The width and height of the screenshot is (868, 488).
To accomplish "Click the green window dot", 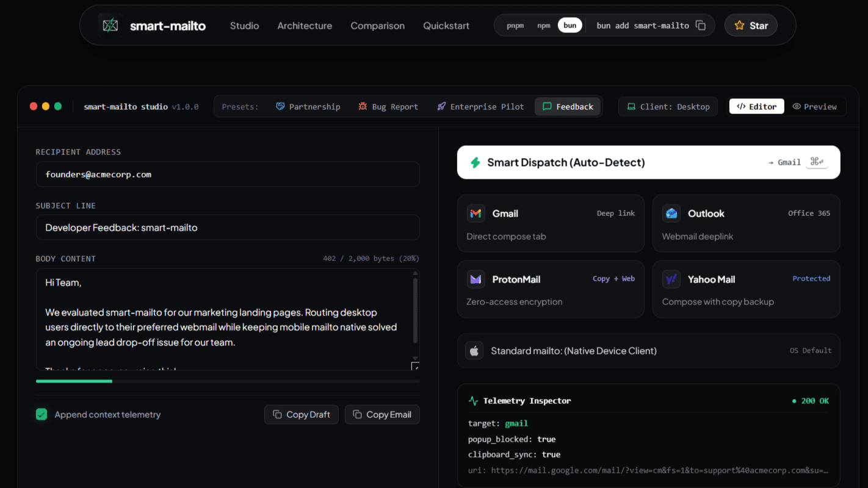I will pos(58,106).
